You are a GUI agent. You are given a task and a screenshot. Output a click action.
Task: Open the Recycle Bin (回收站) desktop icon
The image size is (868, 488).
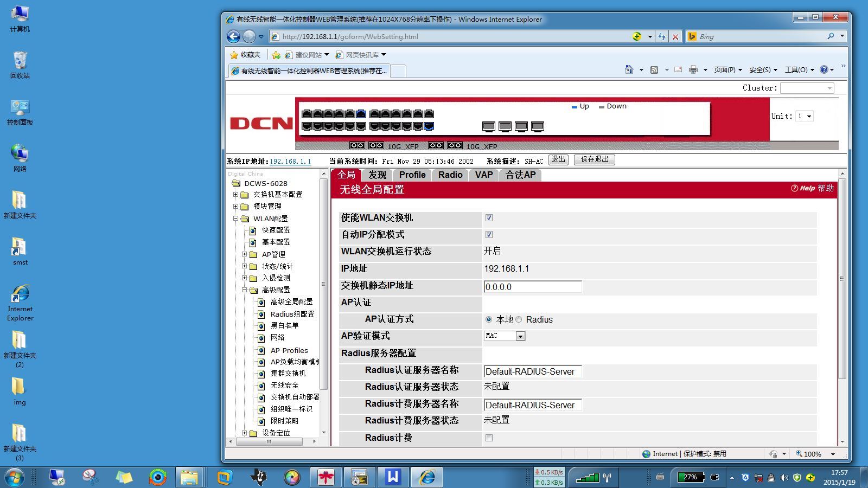coord(20,65)
